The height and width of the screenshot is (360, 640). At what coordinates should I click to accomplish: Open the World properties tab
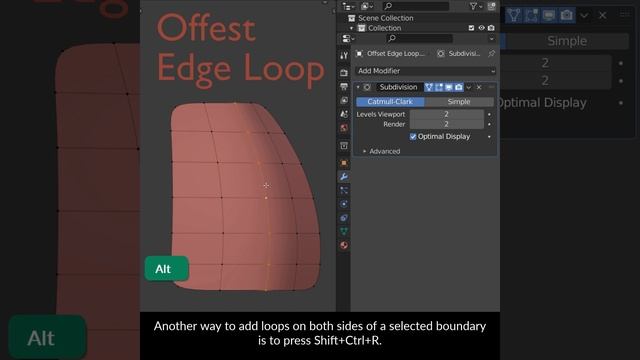click(344, 128)
